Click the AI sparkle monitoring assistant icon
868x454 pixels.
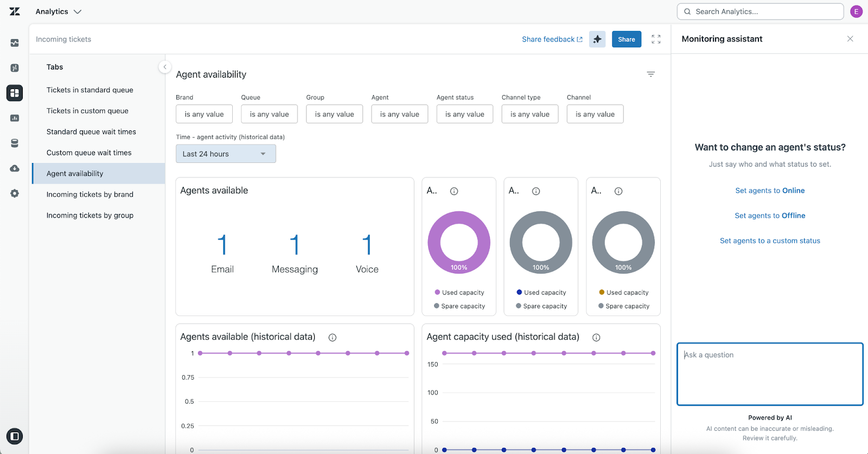597,39
